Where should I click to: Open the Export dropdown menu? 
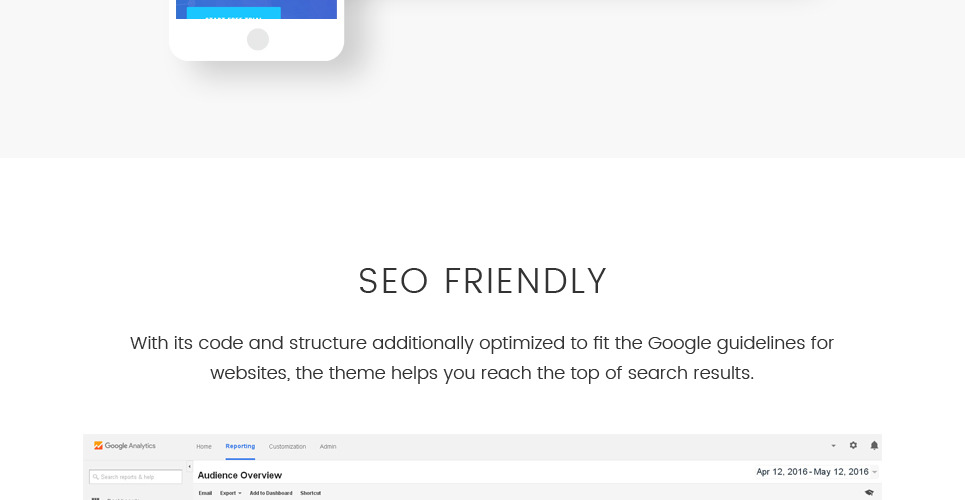(231, 493)
